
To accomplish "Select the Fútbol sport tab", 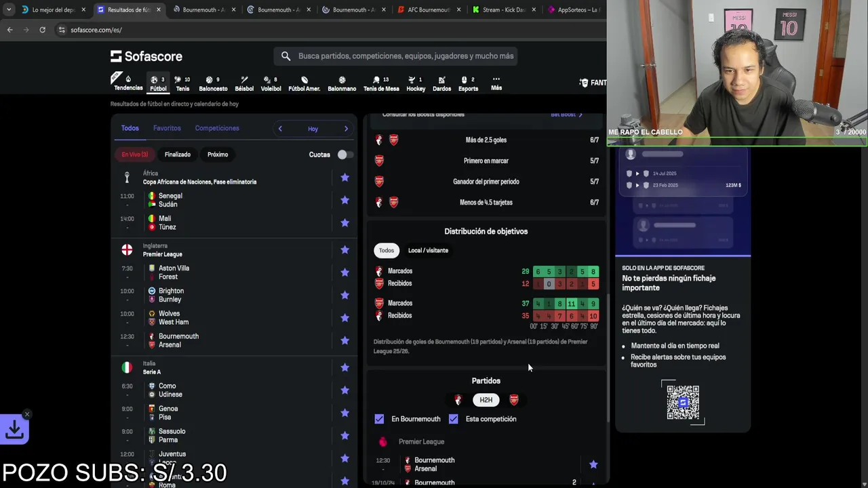I will pyautogui.click(x=158, y=83).
